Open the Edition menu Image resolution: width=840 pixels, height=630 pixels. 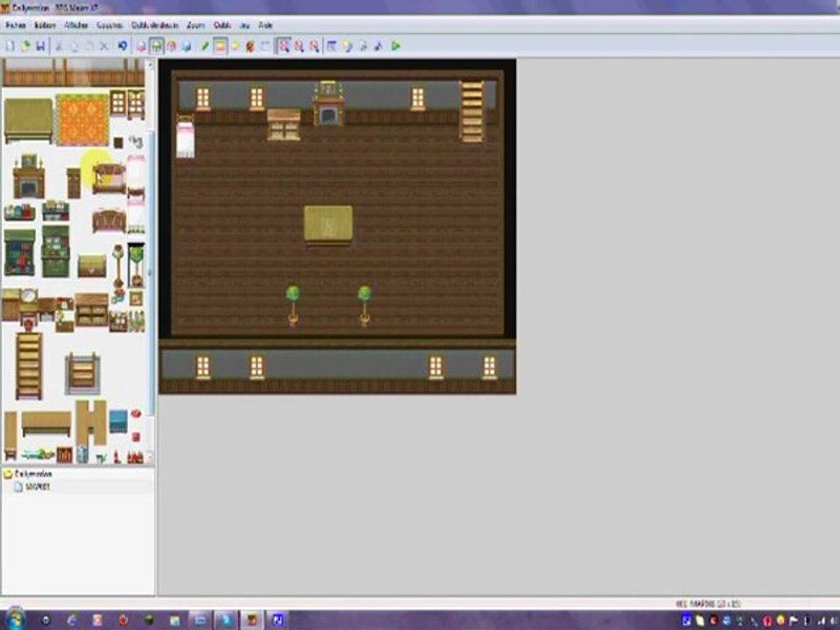coord(45,25)
